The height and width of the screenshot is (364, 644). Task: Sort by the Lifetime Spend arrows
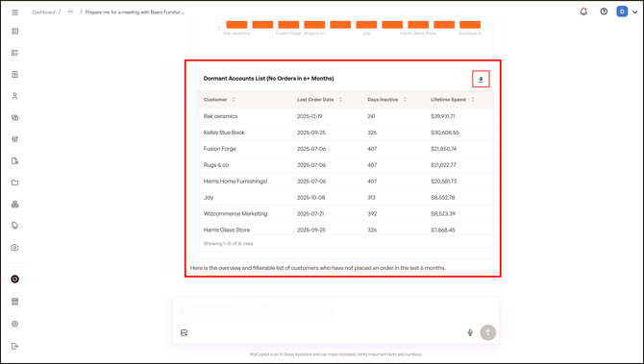click(x=473, y=100)
